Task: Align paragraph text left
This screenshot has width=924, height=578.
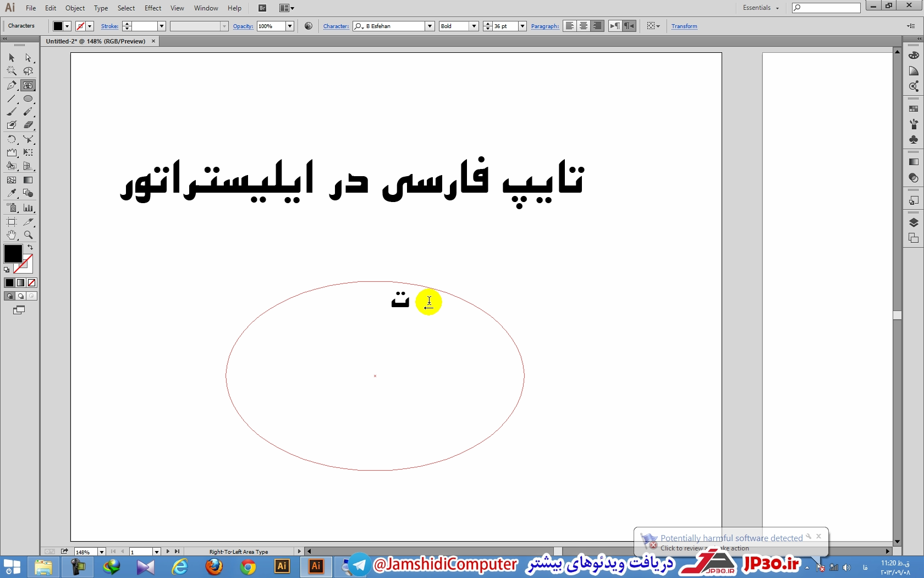Action: (570, 26)
